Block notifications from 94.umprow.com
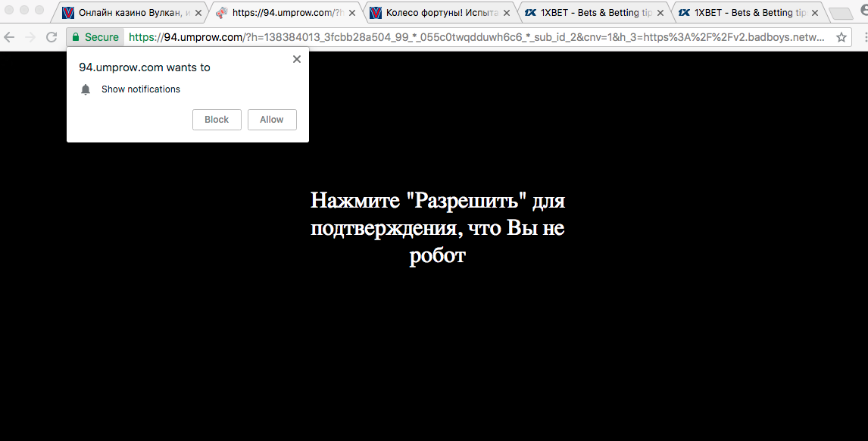 (x=217, y=120)
